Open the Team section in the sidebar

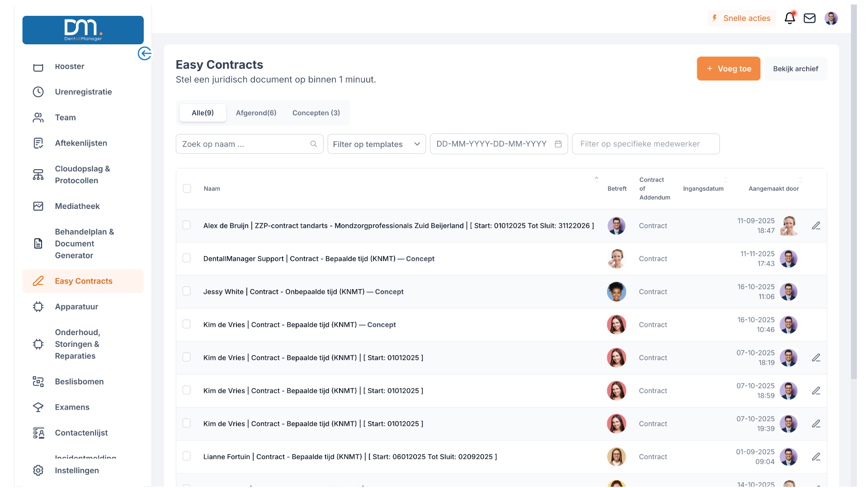click(65, 117)
